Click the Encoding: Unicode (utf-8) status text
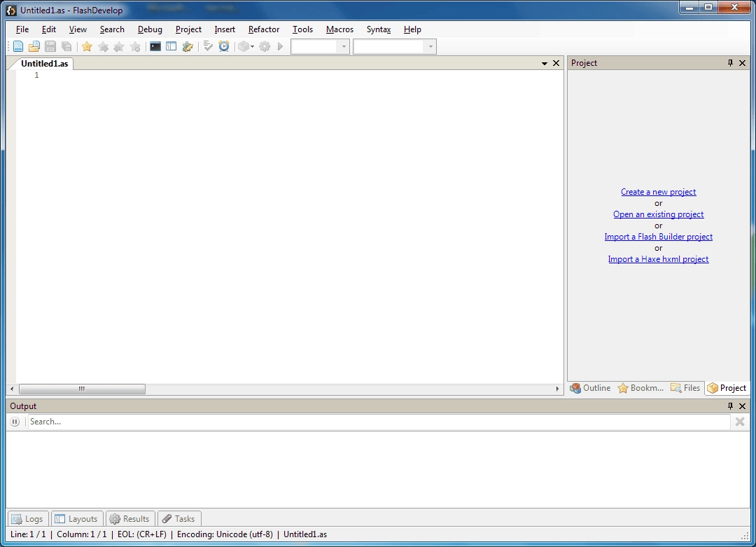This screenshot has width=756, height=547. point(225,534)
